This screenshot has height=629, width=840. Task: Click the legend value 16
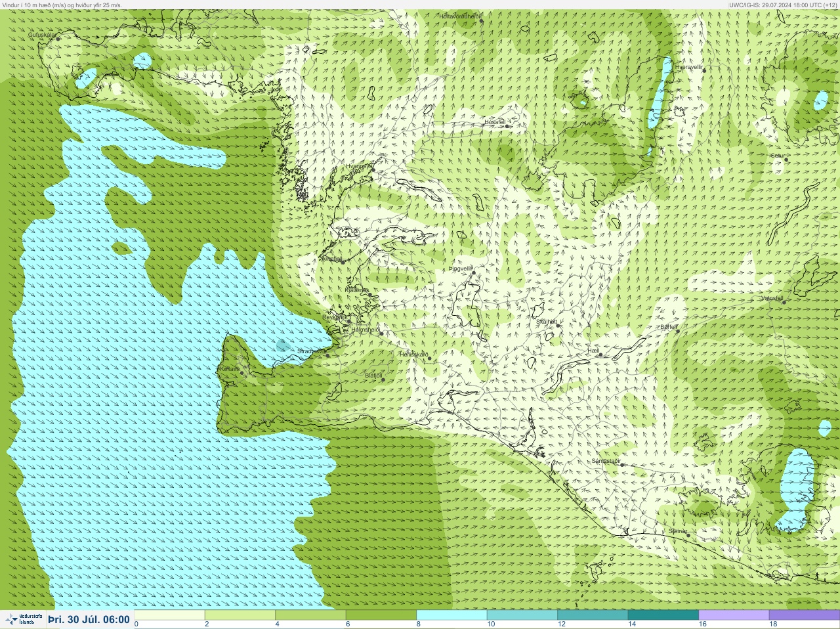pos(702,624)
